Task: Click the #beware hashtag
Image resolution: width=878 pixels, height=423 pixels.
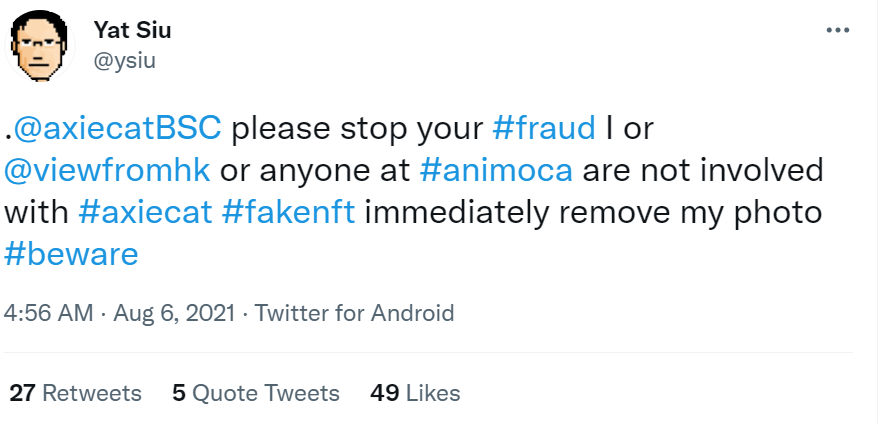Action: click(70, 254)
